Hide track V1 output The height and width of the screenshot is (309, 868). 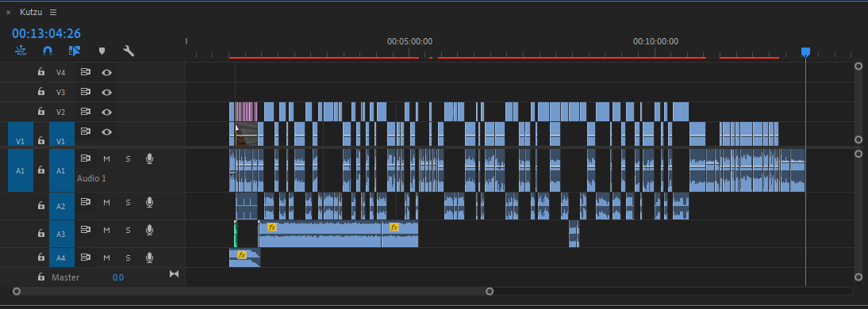(x=107, y=132)
